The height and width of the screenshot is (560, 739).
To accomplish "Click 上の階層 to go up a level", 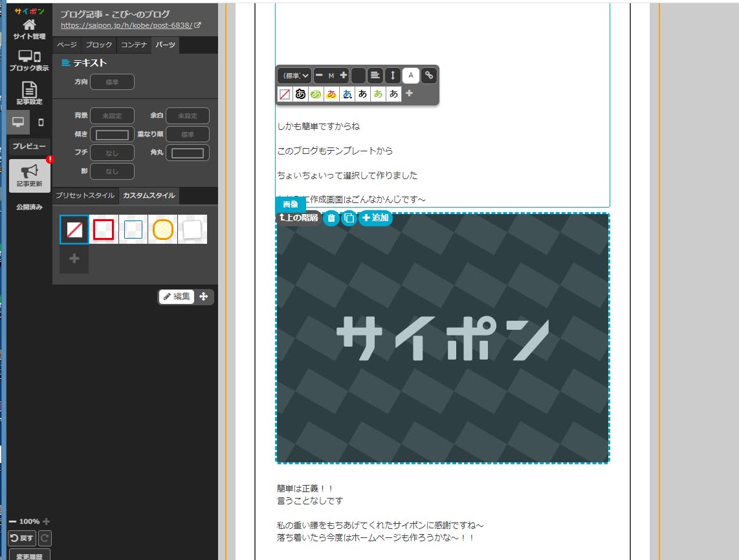I will (299, 217).
